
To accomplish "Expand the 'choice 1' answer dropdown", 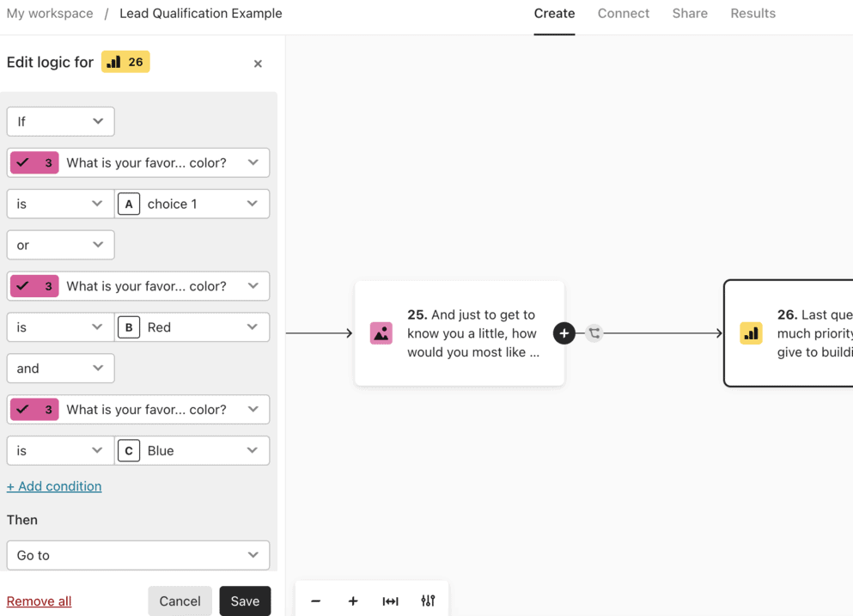I will 192,204.
